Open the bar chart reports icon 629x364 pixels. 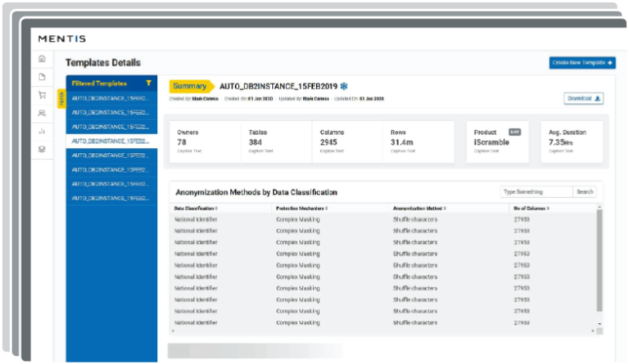coord(42,131)
